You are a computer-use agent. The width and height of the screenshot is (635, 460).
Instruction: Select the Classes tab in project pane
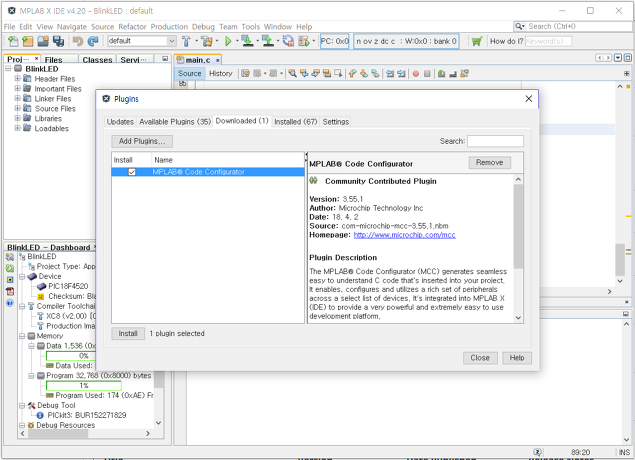(97, 60)
